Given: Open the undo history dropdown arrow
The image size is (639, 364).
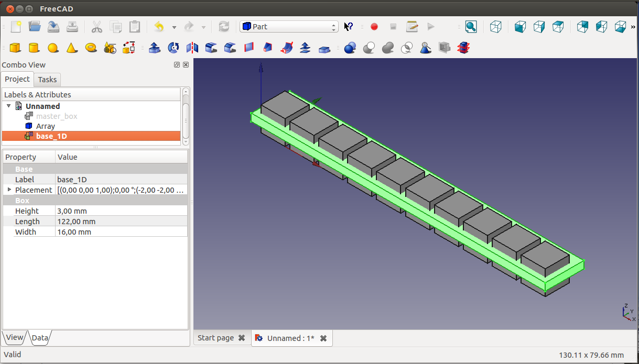Looking at the screenshot, I should point(174,27).
